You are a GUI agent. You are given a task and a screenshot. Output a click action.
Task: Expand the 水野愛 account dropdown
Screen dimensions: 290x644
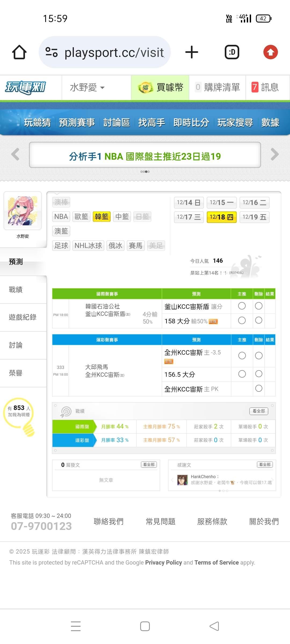click(x=87, y=87)
